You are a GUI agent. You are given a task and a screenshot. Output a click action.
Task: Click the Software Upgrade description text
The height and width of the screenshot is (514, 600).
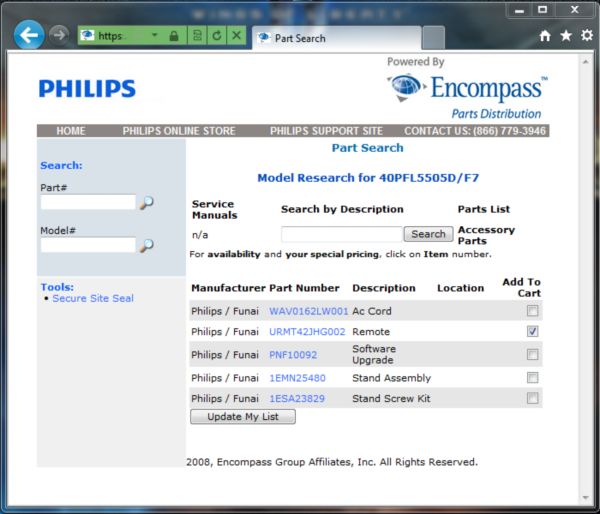tap(374, 354)
